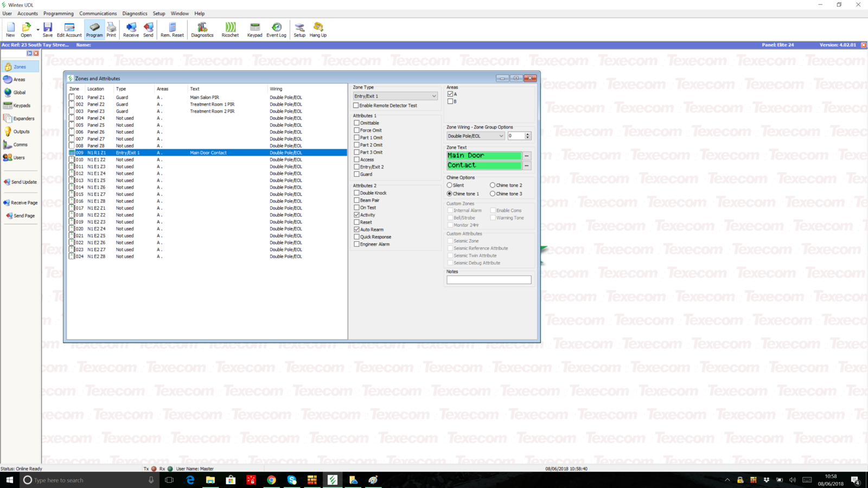
Task: Open the dropdown arrow beside Open
Action: [38, 29]
